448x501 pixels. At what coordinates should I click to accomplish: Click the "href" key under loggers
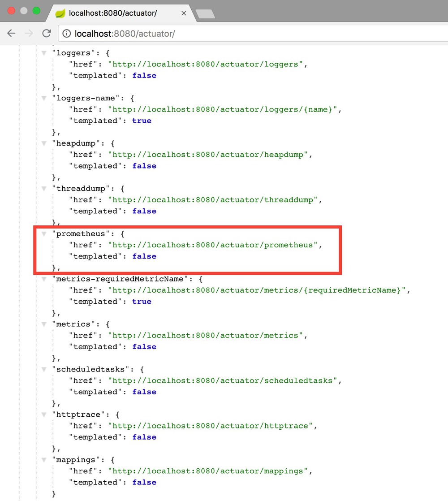click(x=83, y=64)
